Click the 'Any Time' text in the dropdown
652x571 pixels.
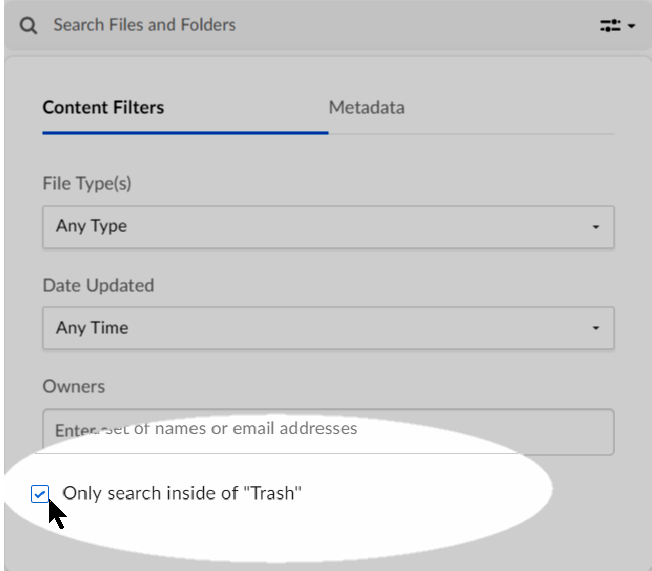pyautogui.click(x=92, y=328)
